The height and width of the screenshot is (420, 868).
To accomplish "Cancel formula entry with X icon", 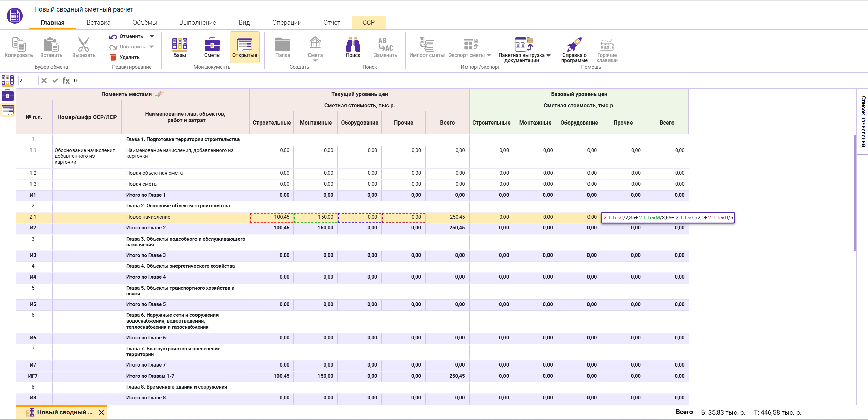I will point(44,81).
